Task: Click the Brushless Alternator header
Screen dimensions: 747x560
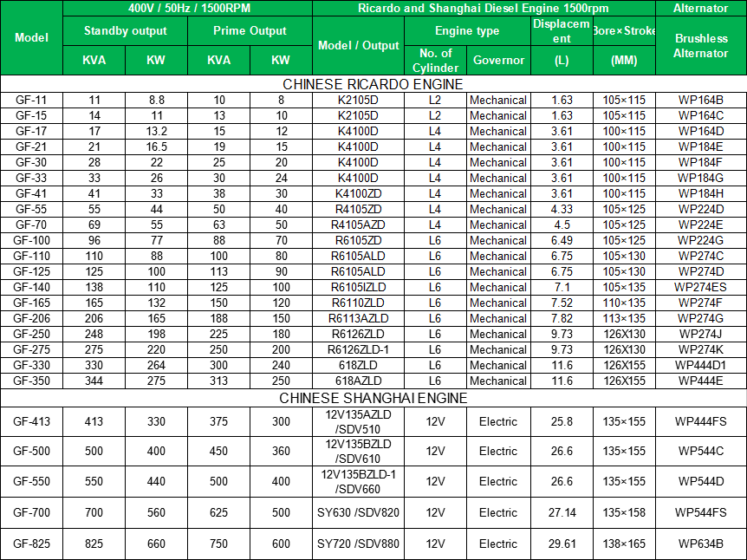Action: pyautogui.click(x=701, y=46)
